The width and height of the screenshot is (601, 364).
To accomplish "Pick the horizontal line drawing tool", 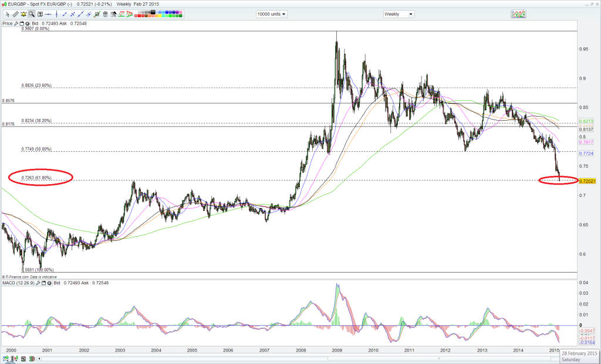I will tap(48, 14).
